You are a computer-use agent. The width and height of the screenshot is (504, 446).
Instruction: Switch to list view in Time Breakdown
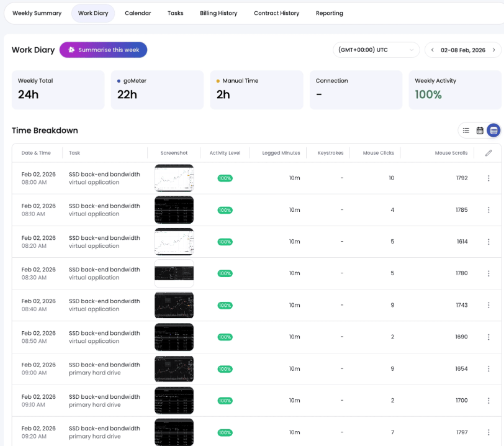tap(466, 130)
